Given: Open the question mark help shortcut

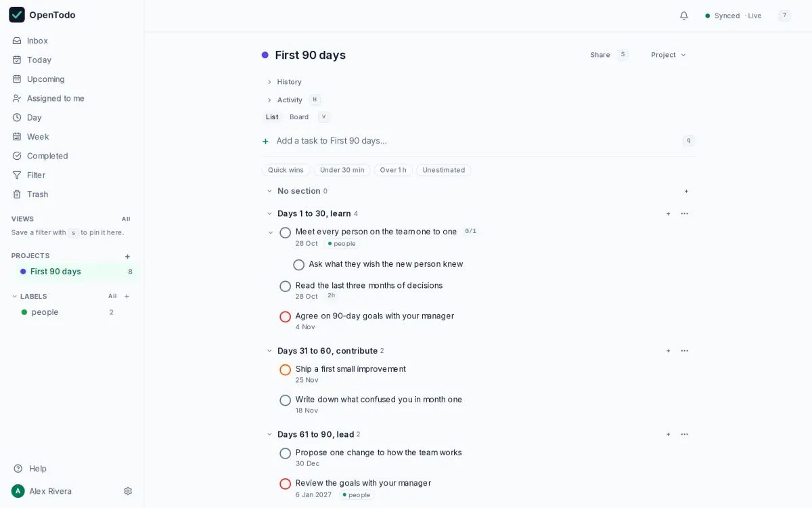Looking at the screenshot, I should pos(784,16).
